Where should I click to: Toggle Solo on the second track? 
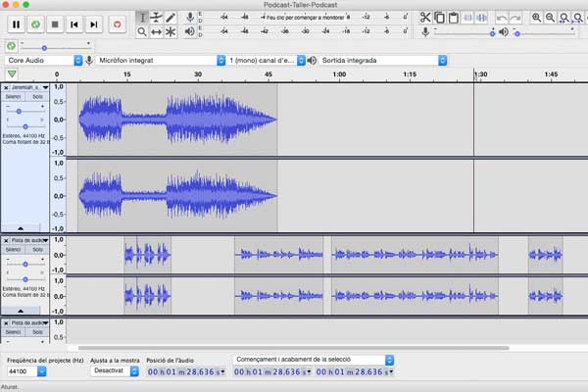(x=37, y=250)
